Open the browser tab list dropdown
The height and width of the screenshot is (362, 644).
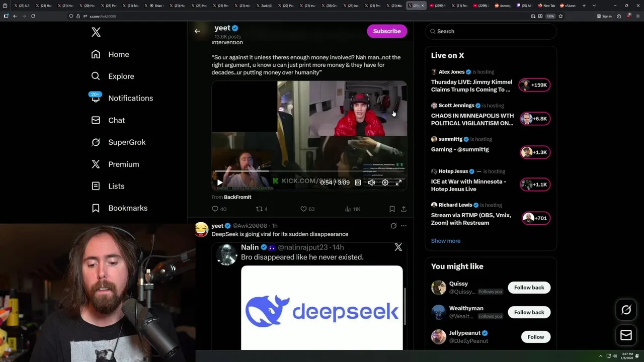click(594, 6)
